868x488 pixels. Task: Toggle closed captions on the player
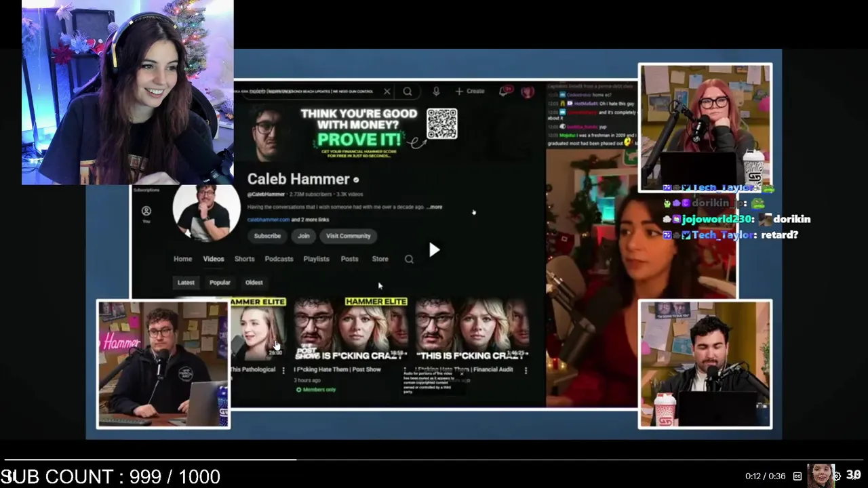coord(797,476)
